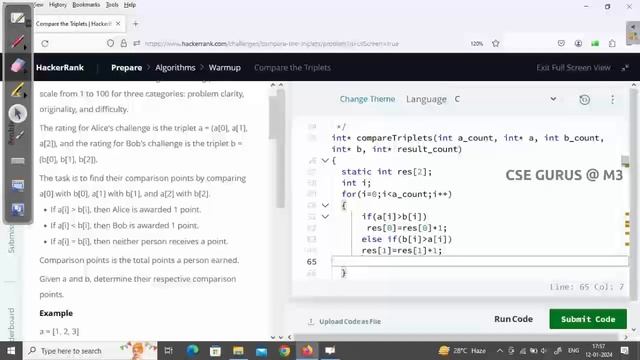Click the 'Line: 65 Col: 7' status text

click(587, 287)
